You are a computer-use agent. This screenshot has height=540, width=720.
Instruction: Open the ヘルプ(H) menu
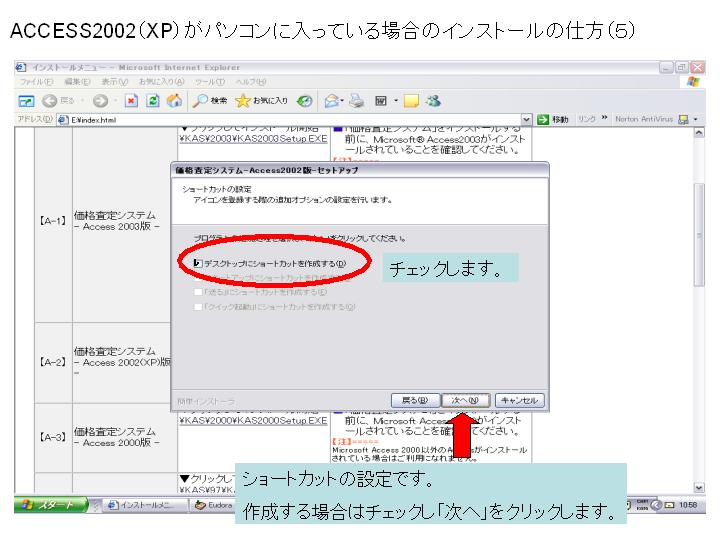click(x=251, y=82)
